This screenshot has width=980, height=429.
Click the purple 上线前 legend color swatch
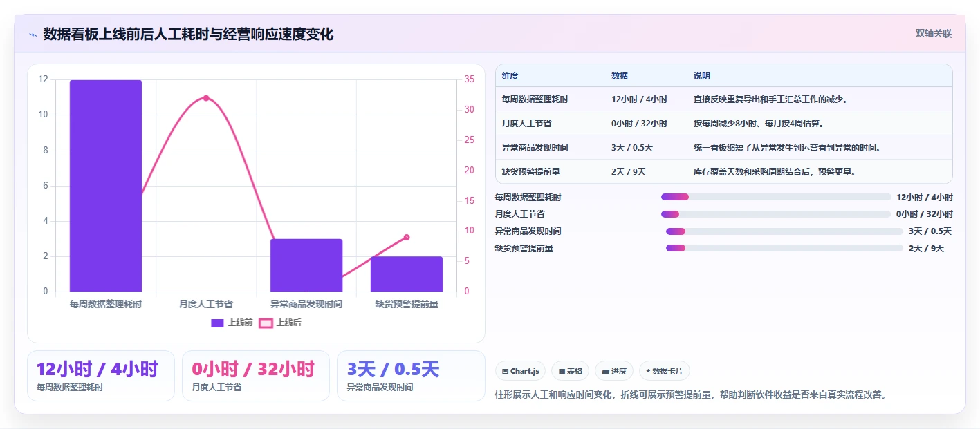click(x=217, y=323)
